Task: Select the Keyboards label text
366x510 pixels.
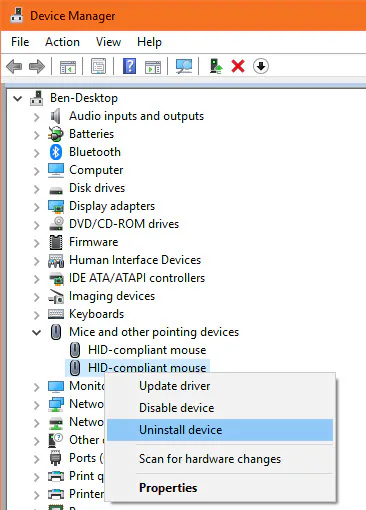Action: (x=96, y=314)
